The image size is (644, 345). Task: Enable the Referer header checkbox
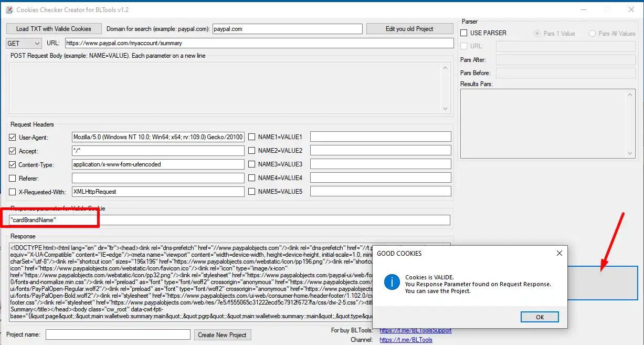(13, 178)
